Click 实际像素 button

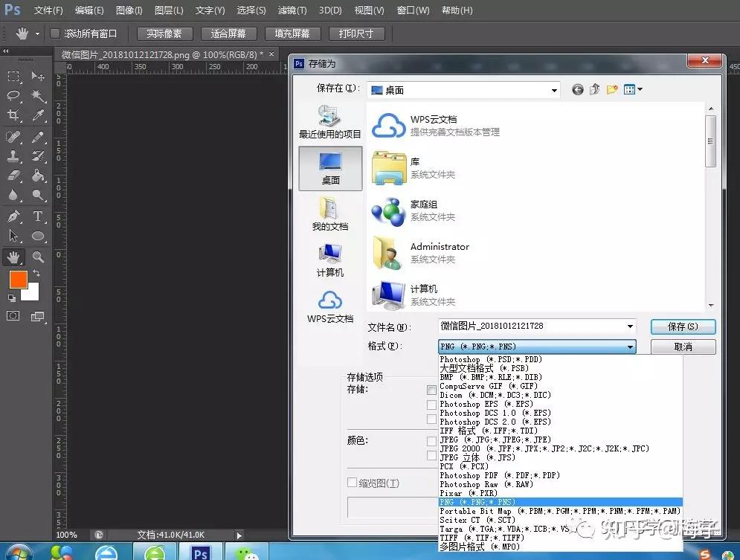(164, 33)
